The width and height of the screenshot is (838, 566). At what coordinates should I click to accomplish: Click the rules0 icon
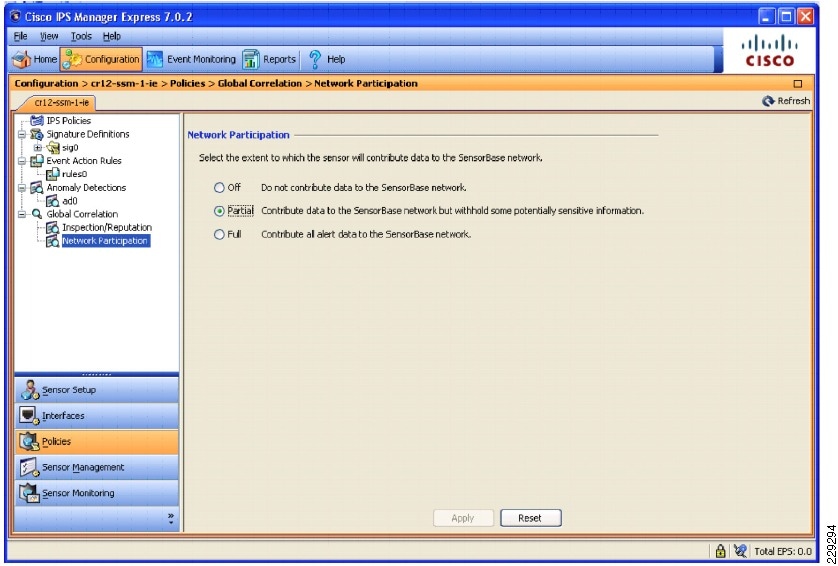pyautogui.click(x=53, y=174)
